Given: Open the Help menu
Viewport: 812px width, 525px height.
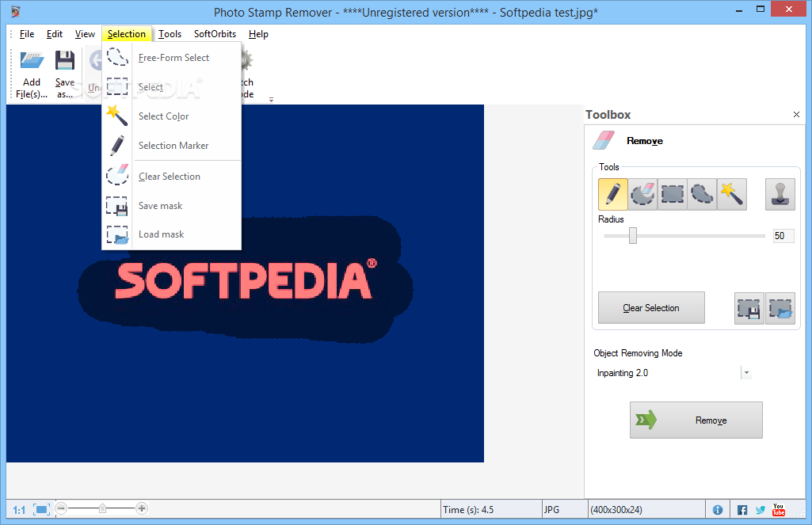Looking at the screenshot, I should [x=258, y=33].
